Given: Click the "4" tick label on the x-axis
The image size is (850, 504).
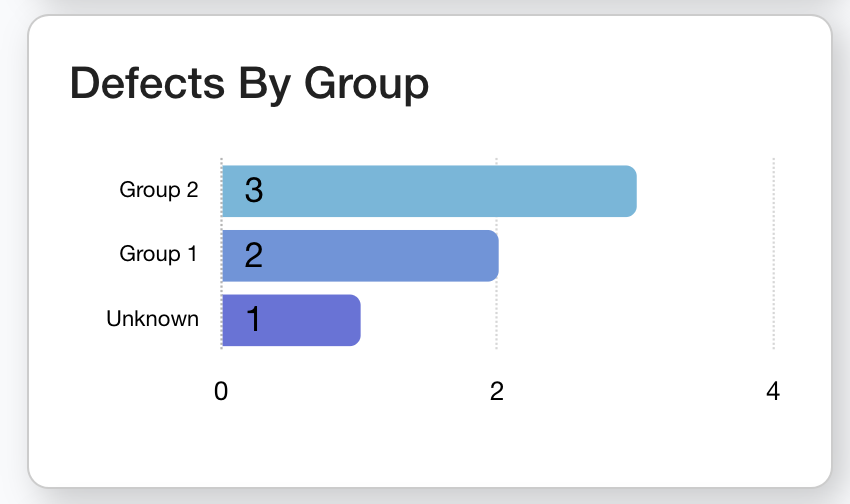Looking at the screenshot, I should (x=772, y=391).
